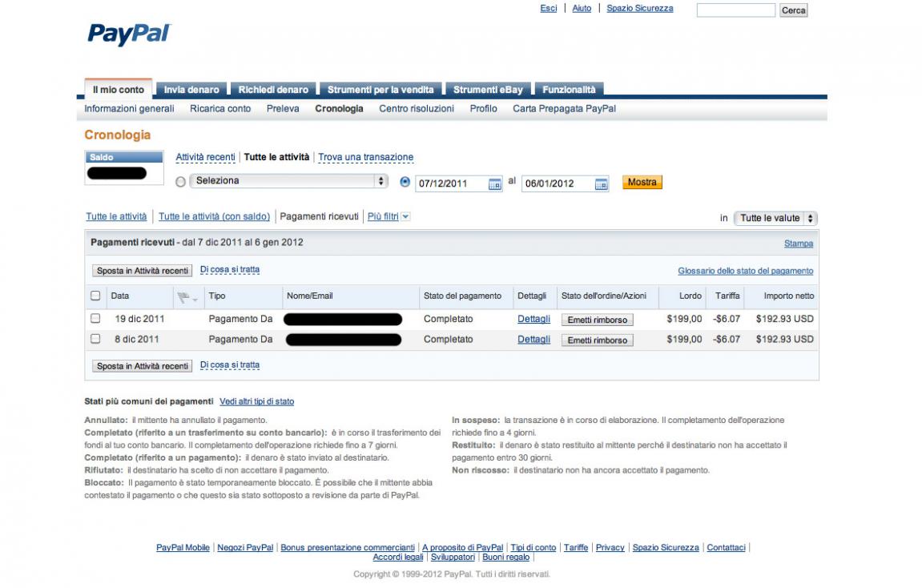Image resolution: width=922 pixels, height=588 pixels.
Task: Open the Cronologia submenu item
Action: [340, 109]
